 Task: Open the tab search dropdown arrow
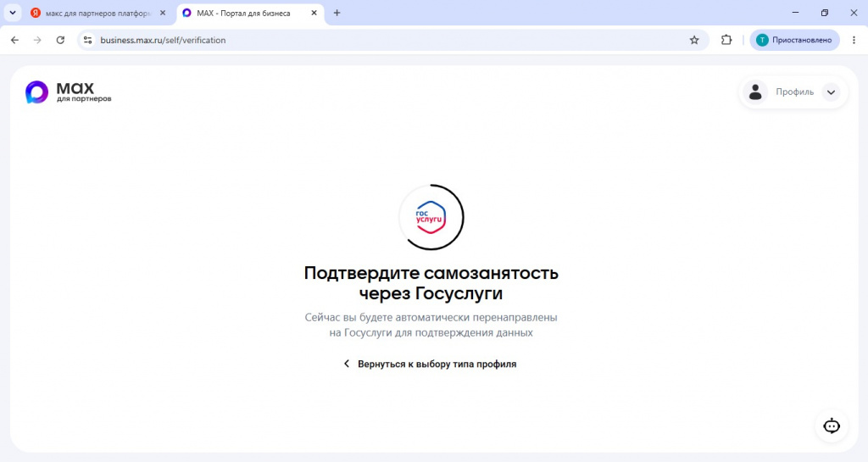coord(12,13)
